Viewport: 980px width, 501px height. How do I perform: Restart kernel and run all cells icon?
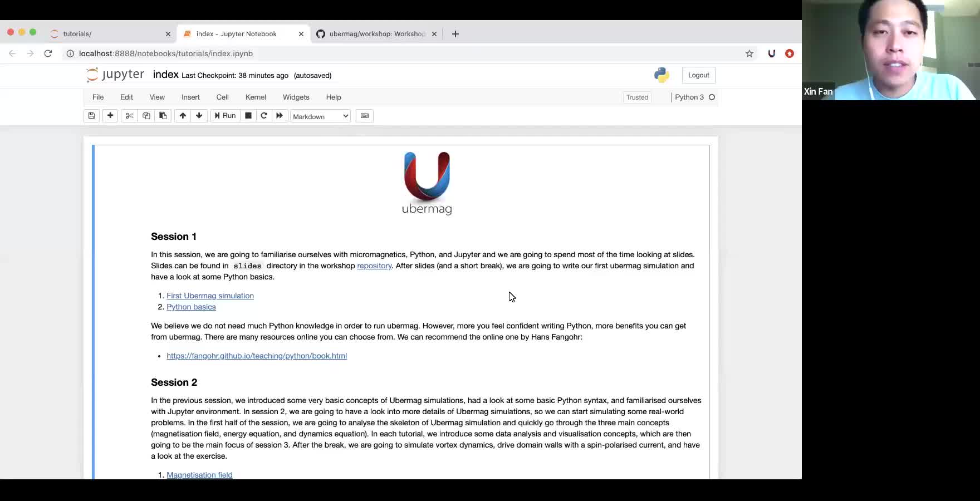point(280,116)
